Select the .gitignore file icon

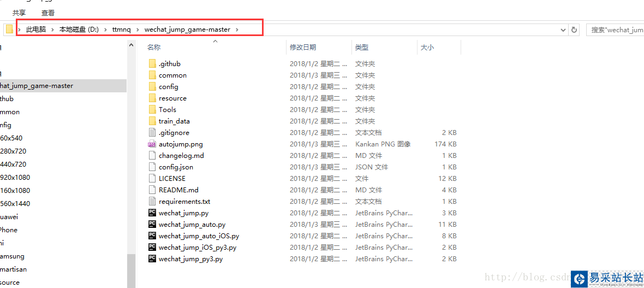152,132
